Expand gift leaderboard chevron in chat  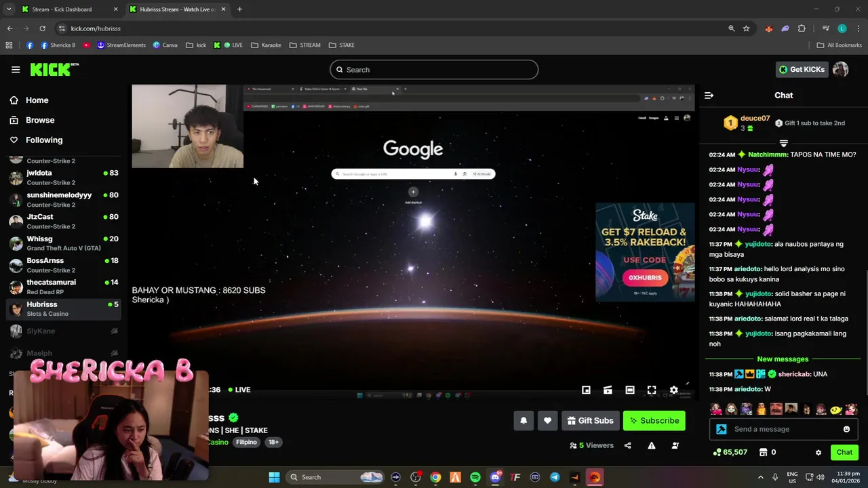783,143
